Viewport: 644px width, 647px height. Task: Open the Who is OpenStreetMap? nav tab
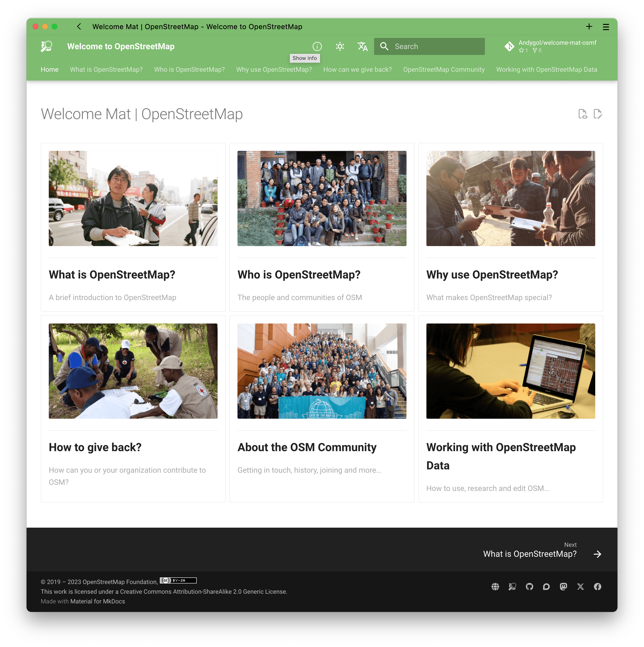(189, 69)
